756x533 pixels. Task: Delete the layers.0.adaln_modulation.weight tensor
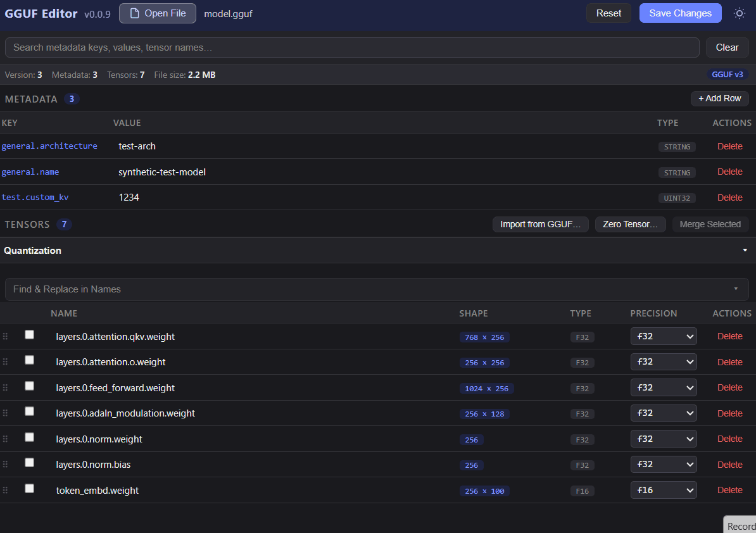point(730,413)
